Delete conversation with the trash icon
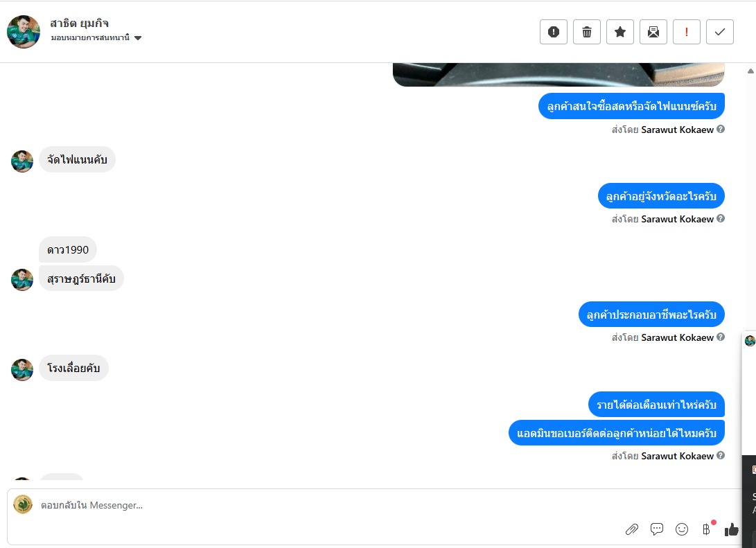This screenshot has width=756, height=548. tap(587, 32)
